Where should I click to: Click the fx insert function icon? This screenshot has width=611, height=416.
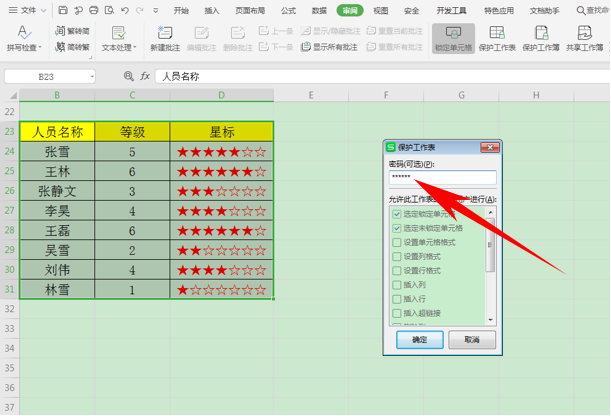click(x=145, y=76)
